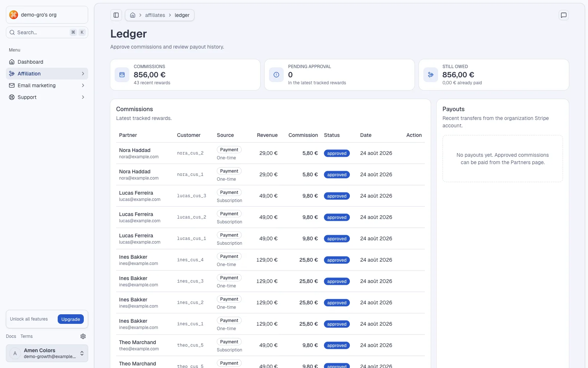Click the Affiliation sidebar icon
The height and width of the screenshot is (368, 588).
pyautogui.click(x=12, y=74)
